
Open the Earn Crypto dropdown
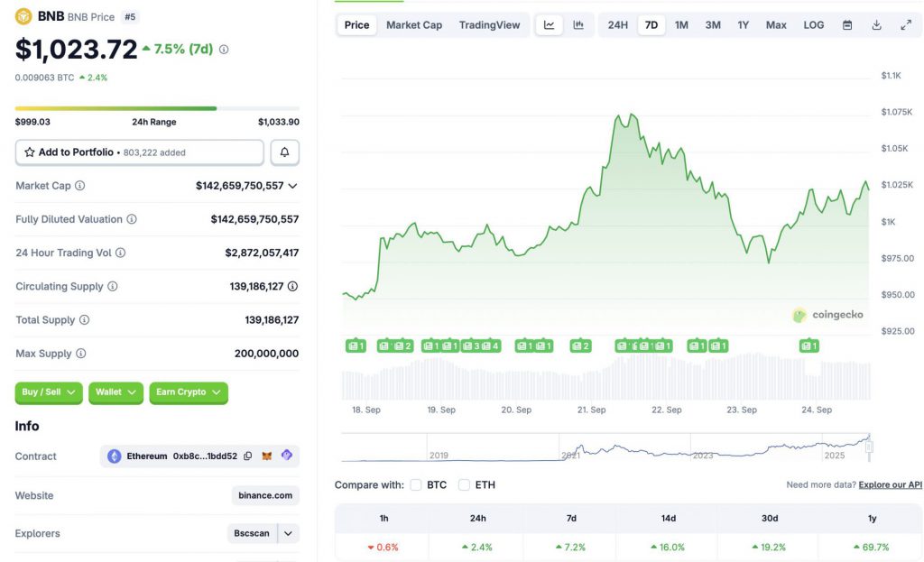(x=189, y=392)
